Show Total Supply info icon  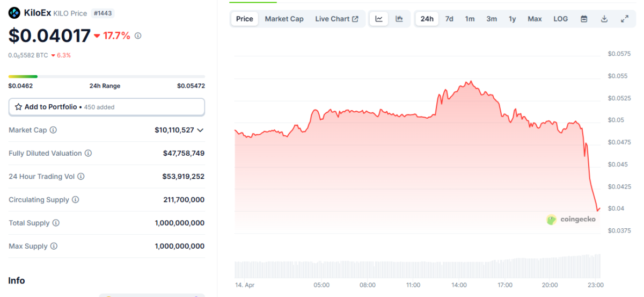pos(56,223)
